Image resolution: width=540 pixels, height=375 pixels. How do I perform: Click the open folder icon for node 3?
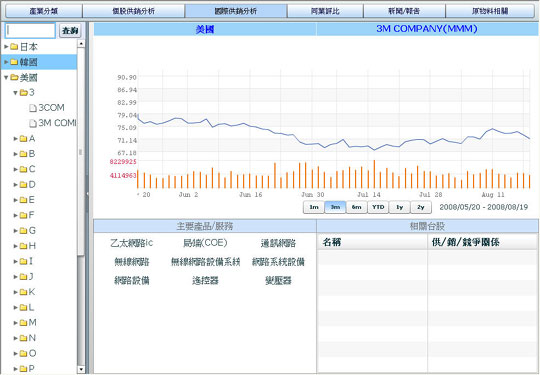pyautogui.click(x=23, y=92)
